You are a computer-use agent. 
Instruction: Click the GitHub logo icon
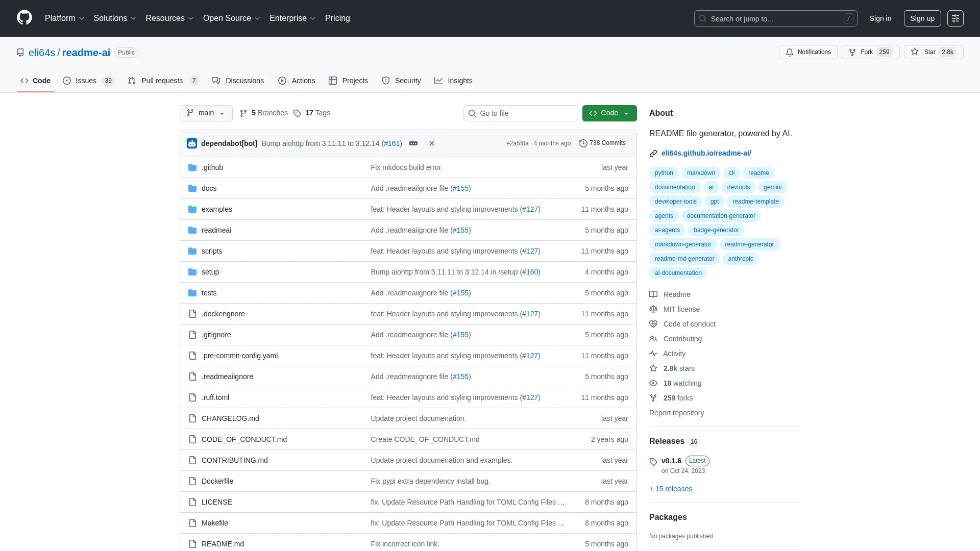[24, 18]
